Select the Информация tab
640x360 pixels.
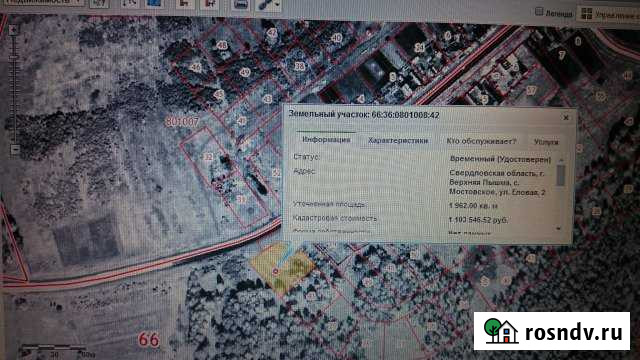[x=326, y=140]
